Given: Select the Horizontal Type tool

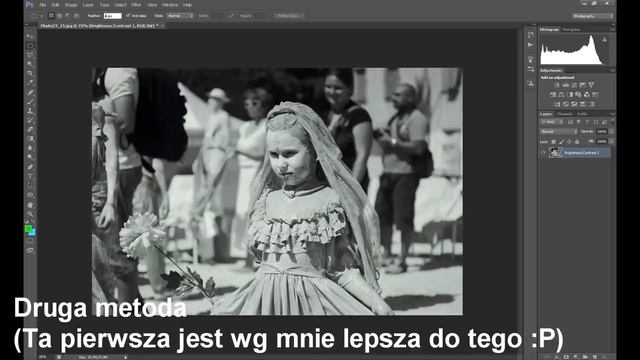Looking at the screenshot, I should pyautogui.click(x=30, y=176).
